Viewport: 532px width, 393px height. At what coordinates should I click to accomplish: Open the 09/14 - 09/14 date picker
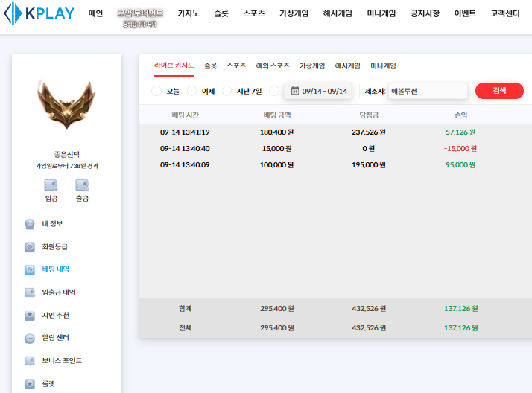pyautogui.click(x=317, y=91)
